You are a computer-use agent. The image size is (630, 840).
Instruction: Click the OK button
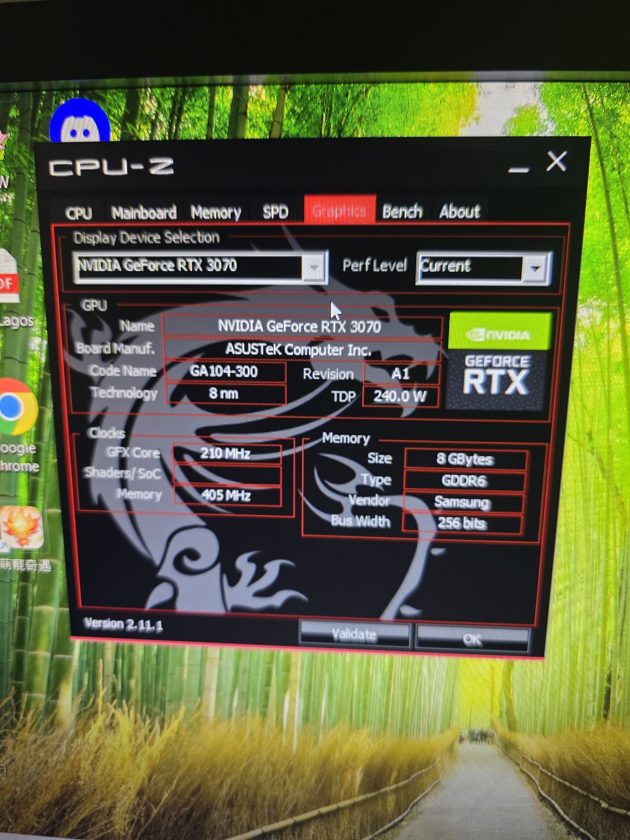pyautogui.click(x=472, y=638)
